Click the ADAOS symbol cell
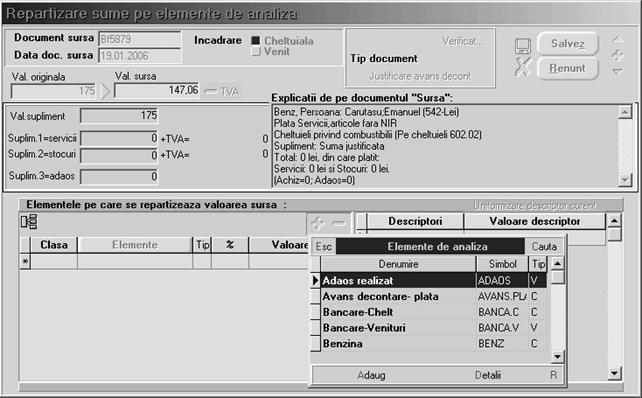 pyautogui.click(x=502, y=280)
